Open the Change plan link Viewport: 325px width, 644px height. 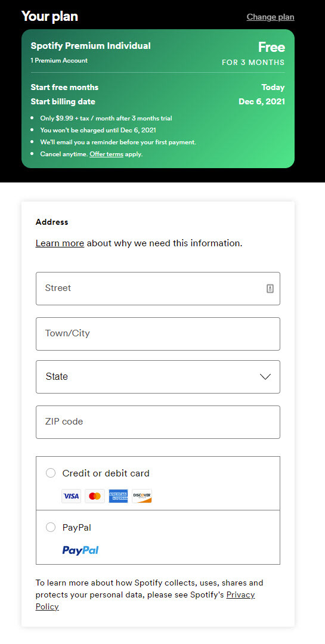click(270, 17)
